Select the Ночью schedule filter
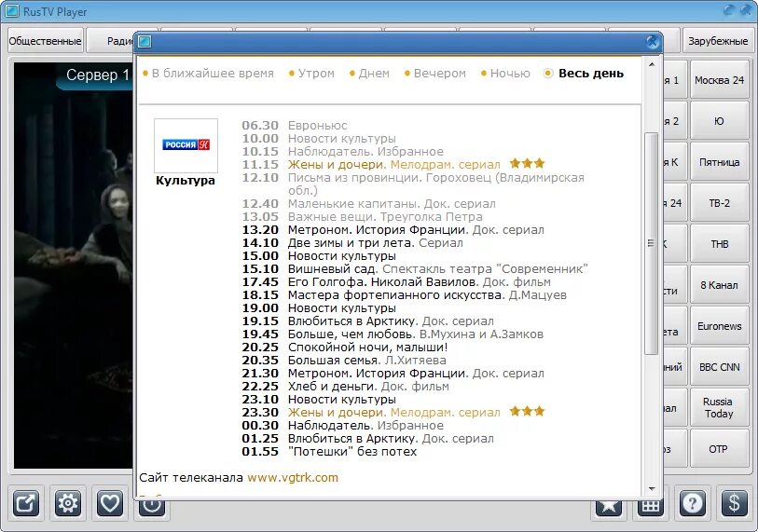Image resolution: width=758 pixels, height=532 pixels. coord(505,74)
